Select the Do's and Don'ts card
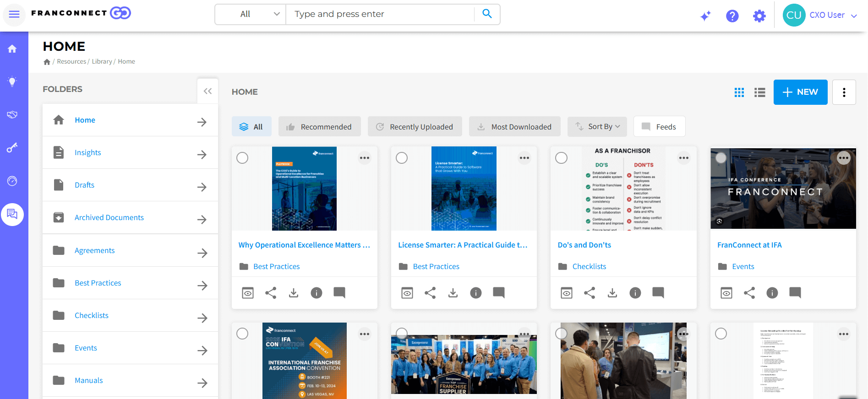Image resolution: width=868 pixels, height=399 pixels. pos(561,158)
